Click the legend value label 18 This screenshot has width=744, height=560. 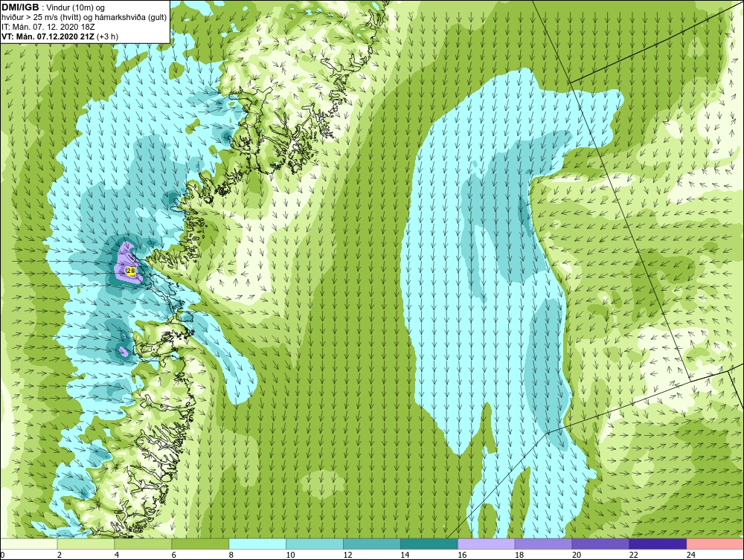tap(519, 555)
